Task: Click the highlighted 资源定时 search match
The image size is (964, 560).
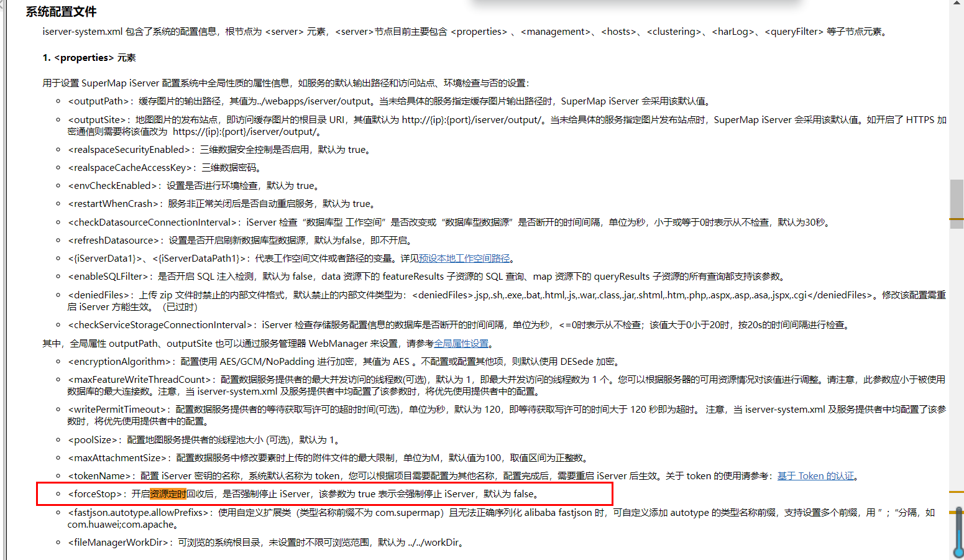Action: coord(168,494)
